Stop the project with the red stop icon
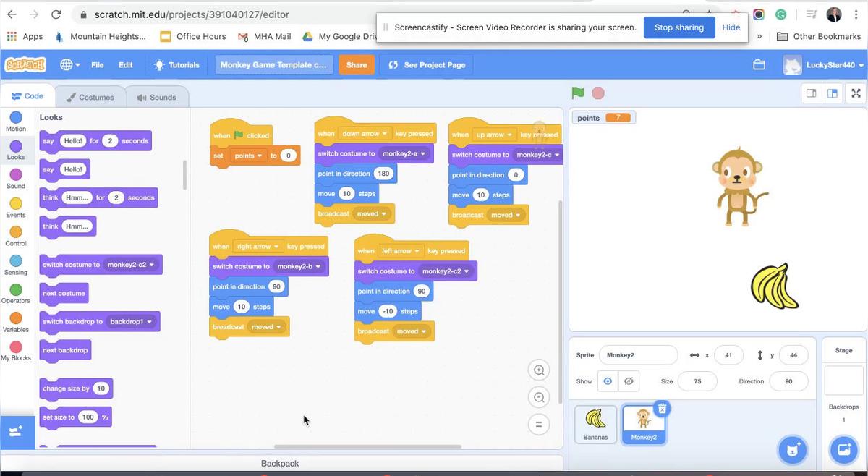Viewport: 868px width, 476px height. (x=598, y=93)
